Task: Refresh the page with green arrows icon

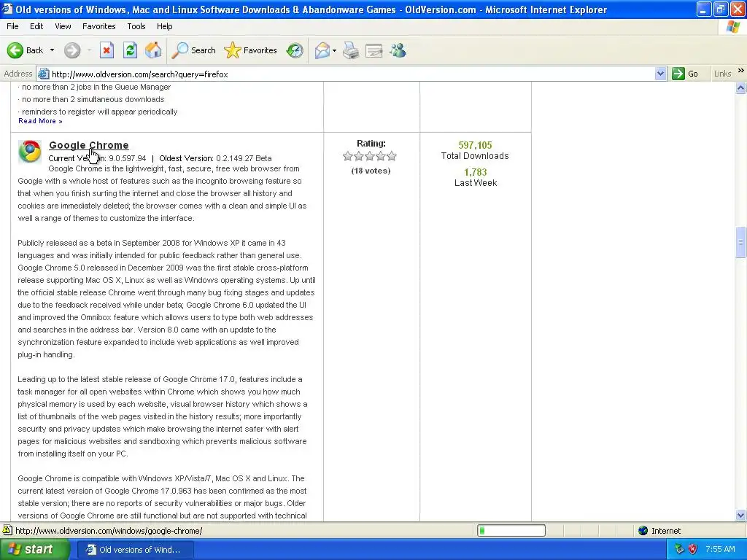Action: tap(130, 50)
